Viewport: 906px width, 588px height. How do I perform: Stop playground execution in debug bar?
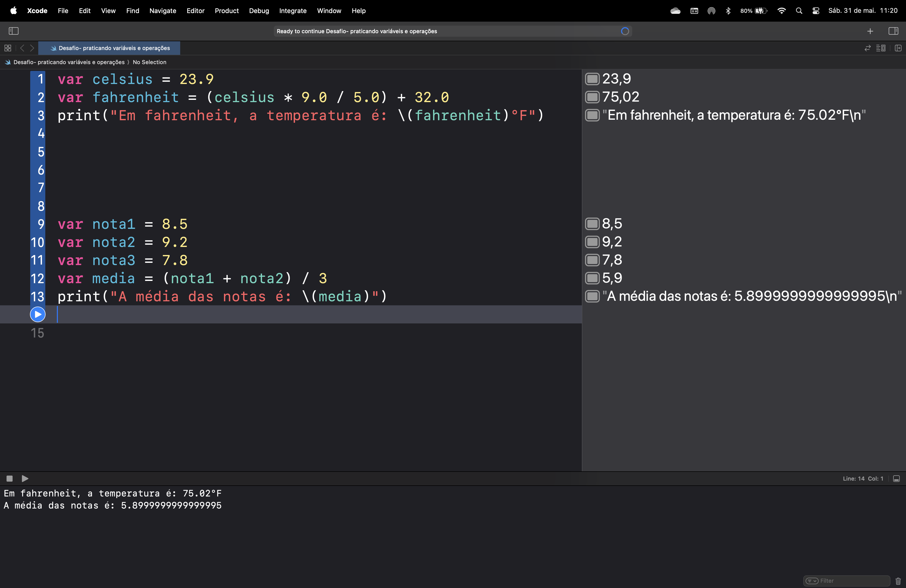point(10,478)
